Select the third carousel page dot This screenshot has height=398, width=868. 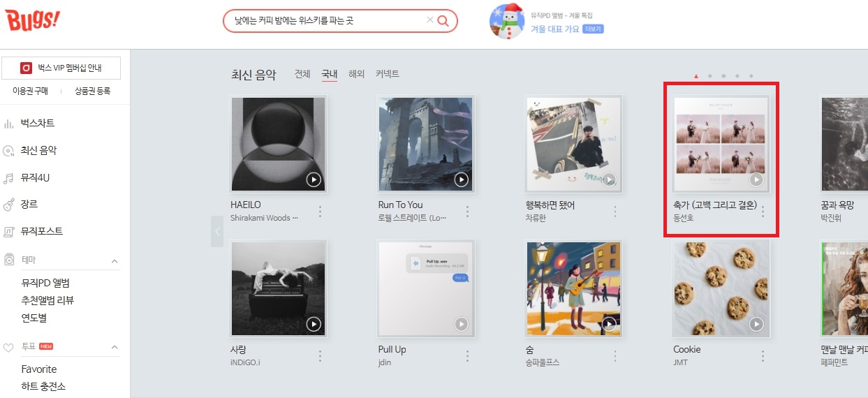tap(723, 75)
